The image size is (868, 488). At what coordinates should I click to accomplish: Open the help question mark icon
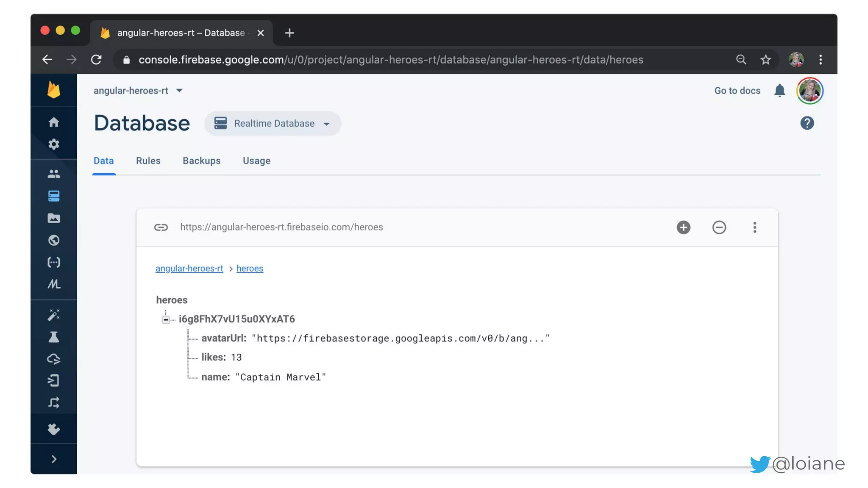pos(807,123)
